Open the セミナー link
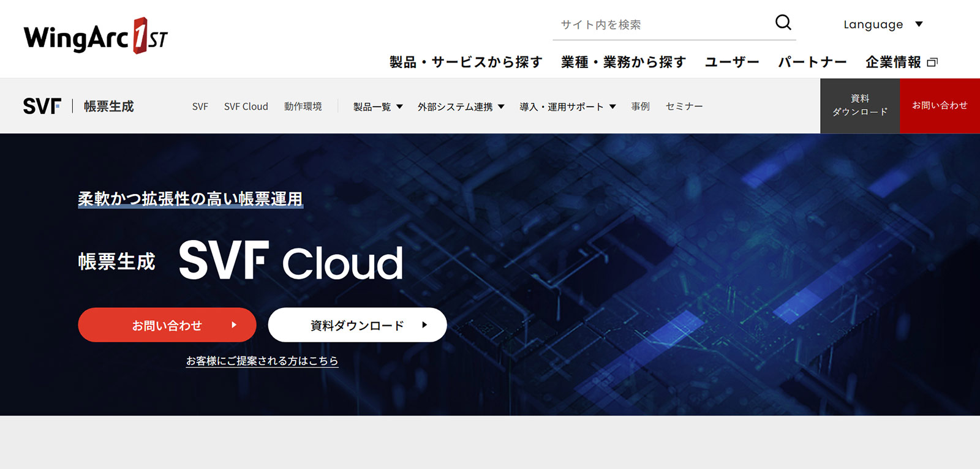 pyautogui.click(x=684, y=107)
